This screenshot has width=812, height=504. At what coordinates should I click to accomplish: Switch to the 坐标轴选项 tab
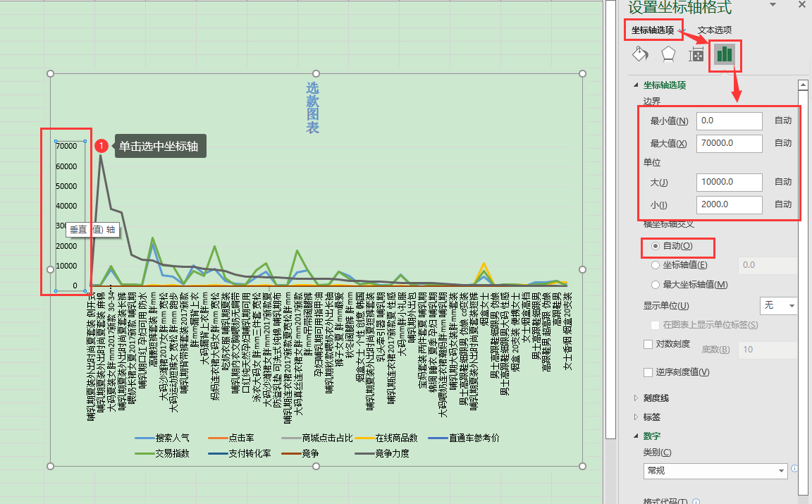point(653,30)
